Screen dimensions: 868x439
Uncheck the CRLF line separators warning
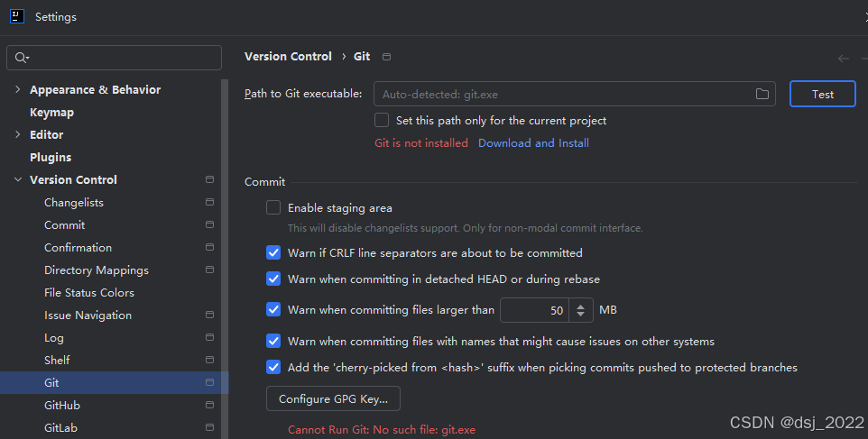click(273, 253)
